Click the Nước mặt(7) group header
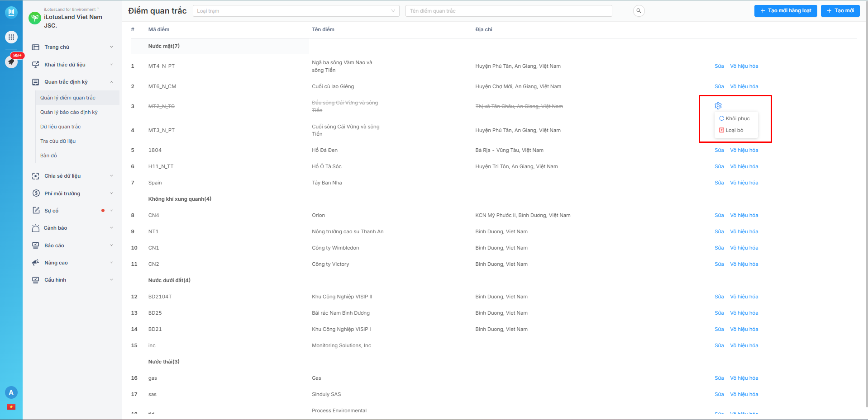 click(164, 46)
